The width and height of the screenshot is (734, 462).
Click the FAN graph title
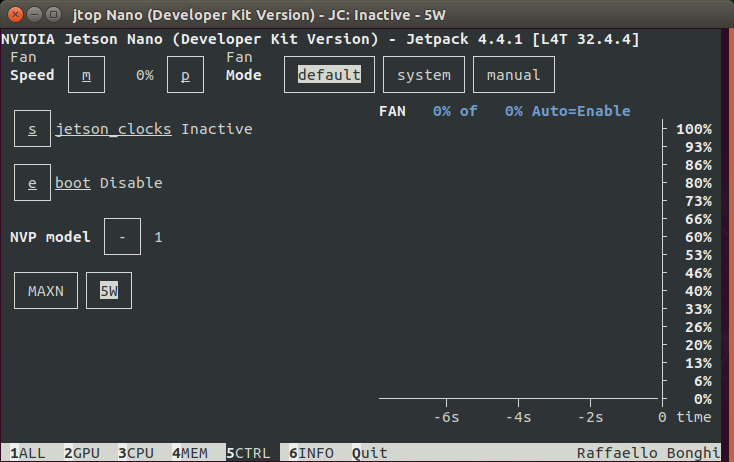pyautogui.click(x=392, y=111)
